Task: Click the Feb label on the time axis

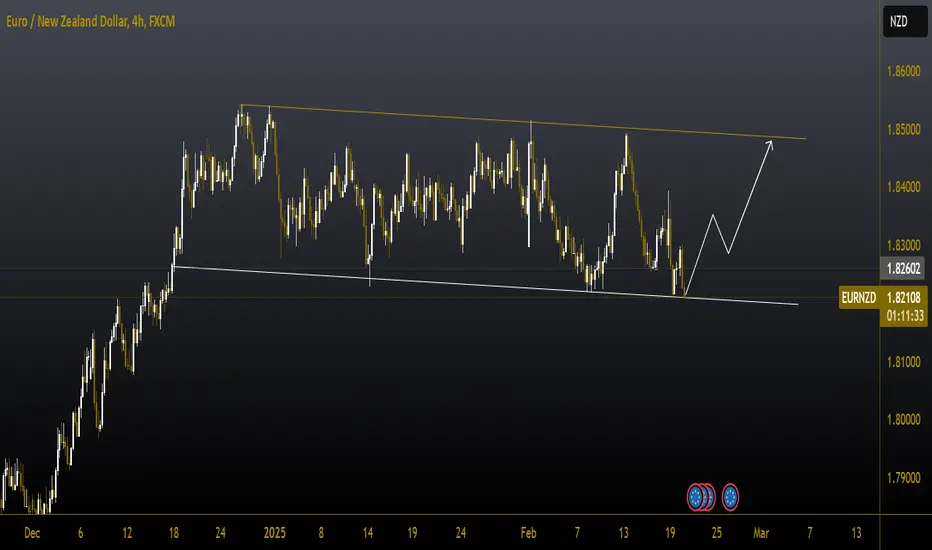Action: coord(528,533)
